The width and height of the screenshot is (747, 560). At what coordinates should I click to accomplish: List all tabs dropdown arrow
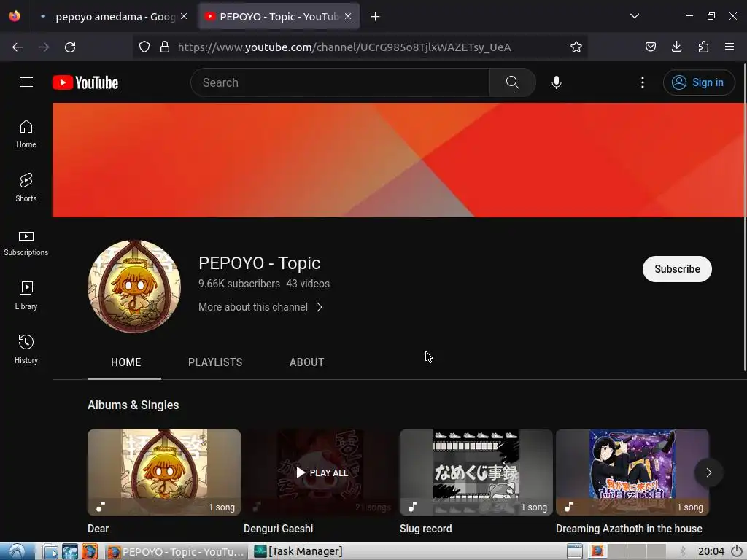point(635,16)
